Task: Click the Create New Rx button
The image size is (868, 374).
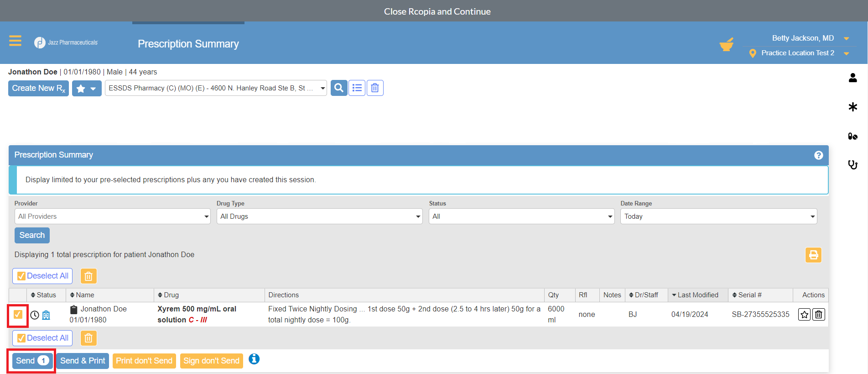Action: coord(38,88)
